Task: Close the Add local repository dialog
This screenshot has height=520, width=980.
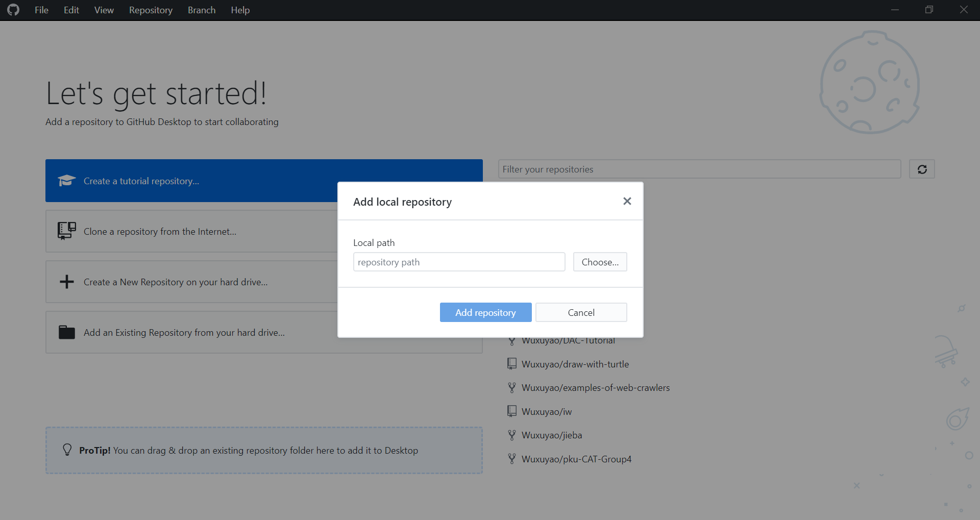Action: (x=627, y=201)
